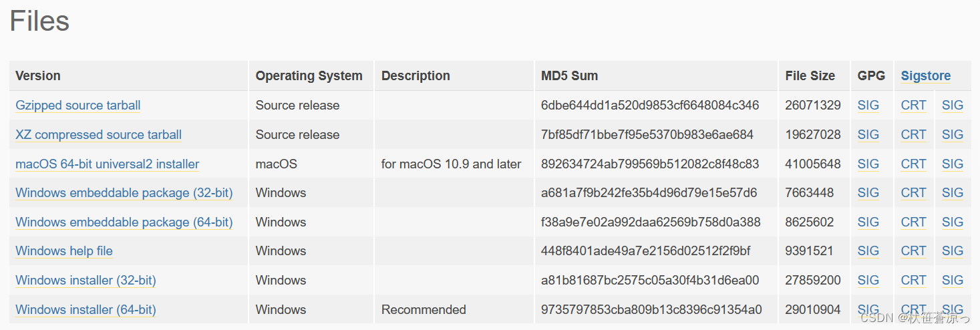Download the XZ compressed source tarball
Image resolution: width=980 pixels, height=330 pixels.
coord(99,135)
